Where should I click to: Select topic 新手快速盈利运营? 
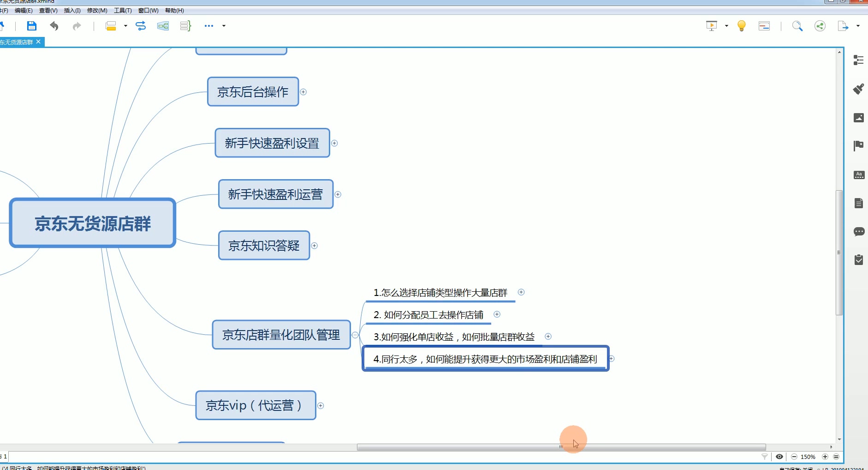pyautogui.click(x=275, y=194)
